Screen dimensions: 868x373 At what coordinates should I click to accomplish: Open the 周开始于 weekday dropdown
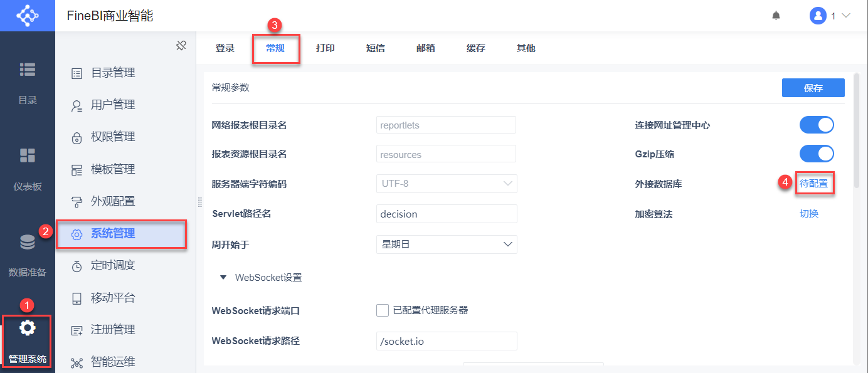pyautogui.click(x=446, y=244)
